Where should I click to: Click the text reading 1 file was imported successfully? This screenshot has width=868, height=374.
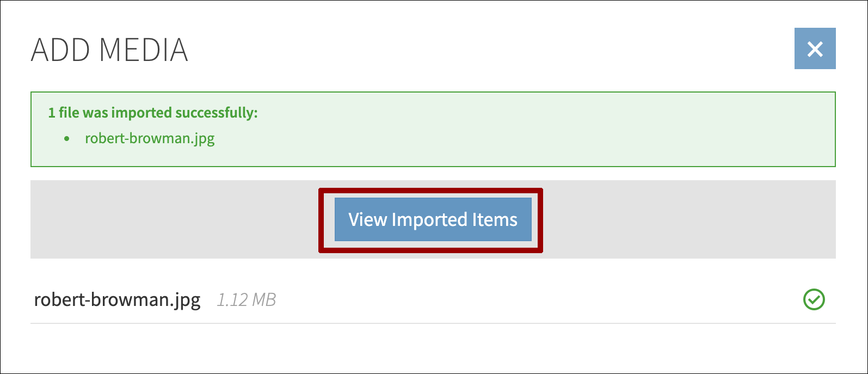(152, 113)
